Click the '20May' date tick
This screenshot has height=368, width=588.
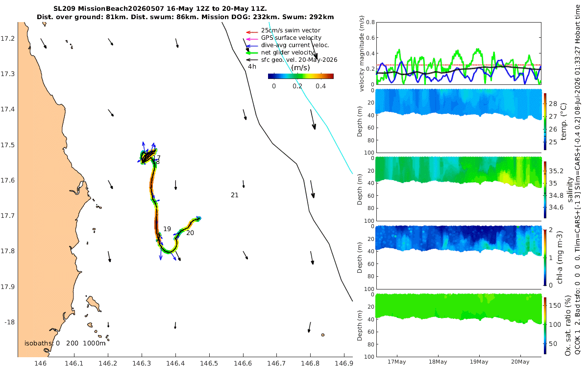[520, 362]
